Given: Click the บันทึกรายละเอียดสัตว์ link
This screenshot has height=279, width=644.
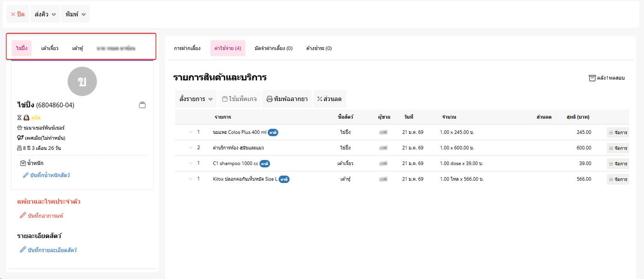Looking at the screenshot, I should (x=48, y=250).
